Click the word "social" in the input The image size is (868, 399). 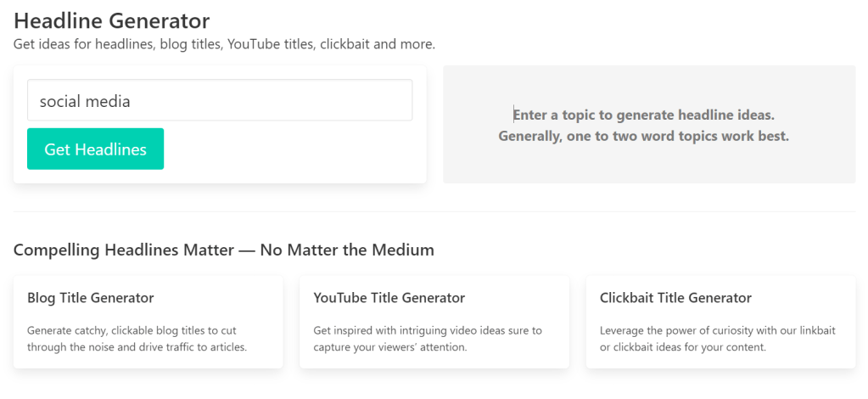click(59, 102)
